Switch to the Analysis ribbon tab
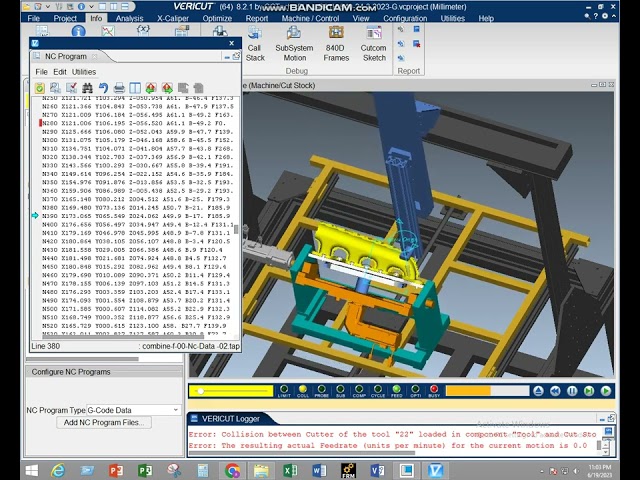 (129, 18)
